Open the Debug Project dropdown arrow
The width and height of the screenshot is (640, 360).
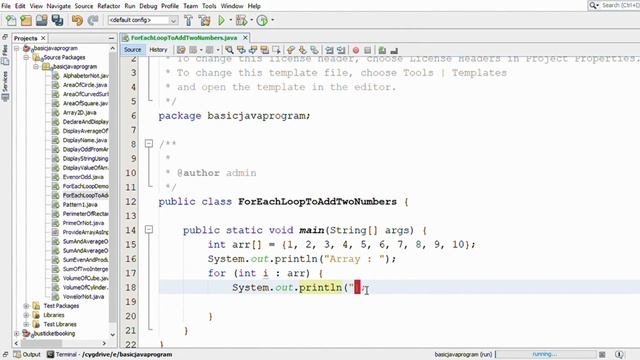[x=251, y=20]
